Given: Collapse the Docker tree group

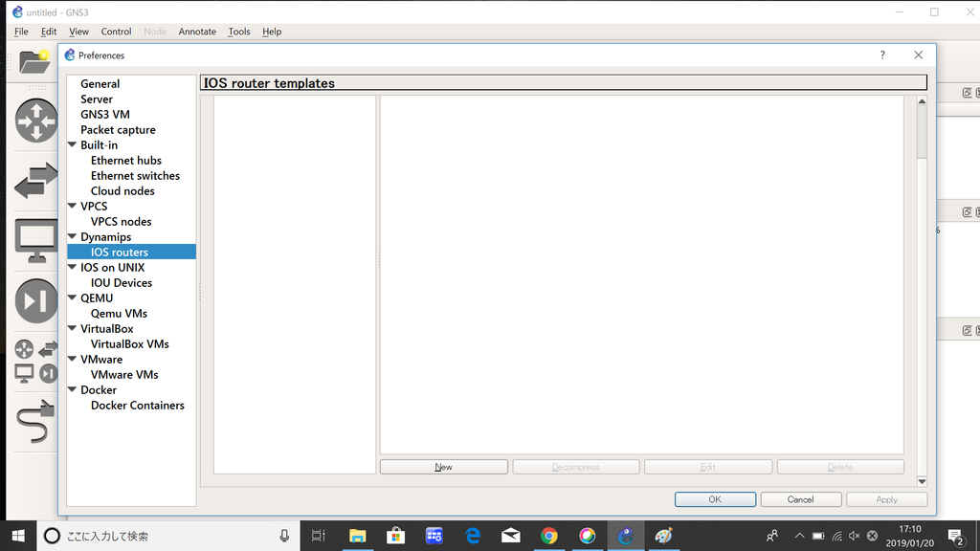Looking at the screenshot, I should click(x=73, y=389).
